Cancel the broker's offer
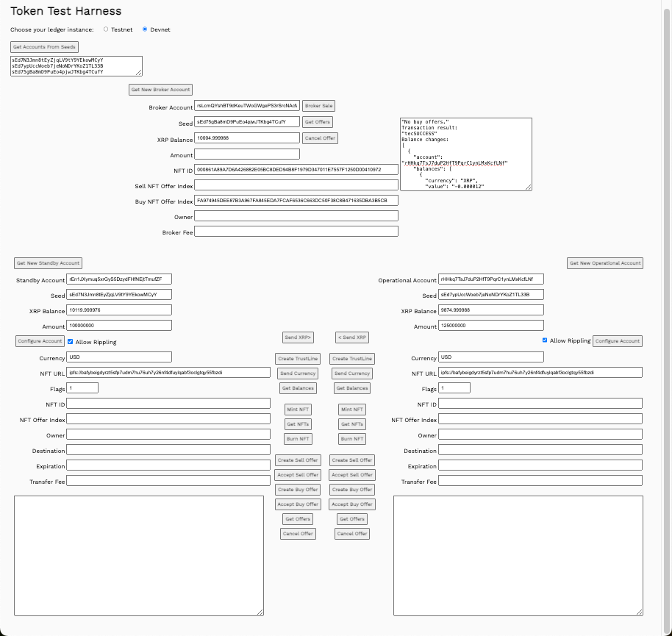 [320, 138]
